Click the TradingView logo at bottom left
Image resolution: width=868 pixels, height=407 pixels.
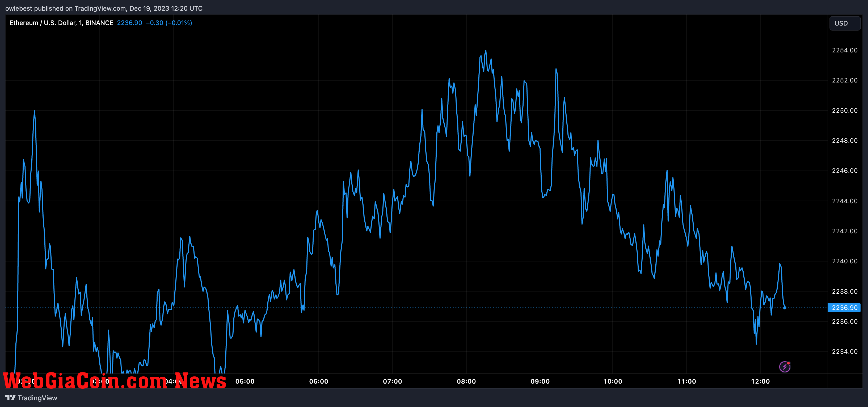click(31, 398)
